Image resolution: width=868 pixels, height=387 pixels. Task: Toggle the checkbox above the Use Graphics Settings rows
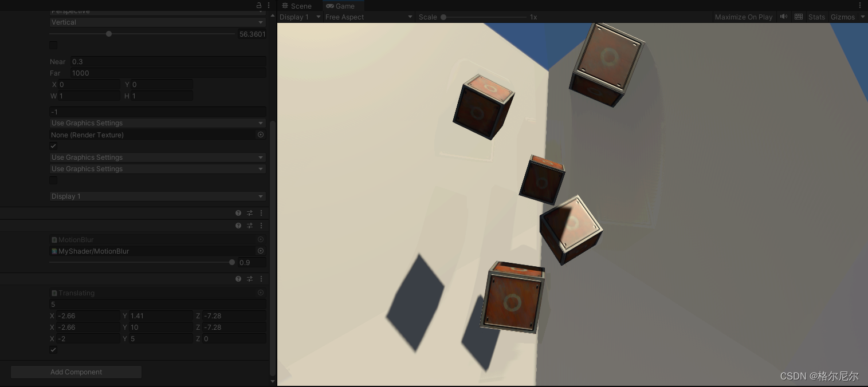pyautogui.click(x=53, y=146)
